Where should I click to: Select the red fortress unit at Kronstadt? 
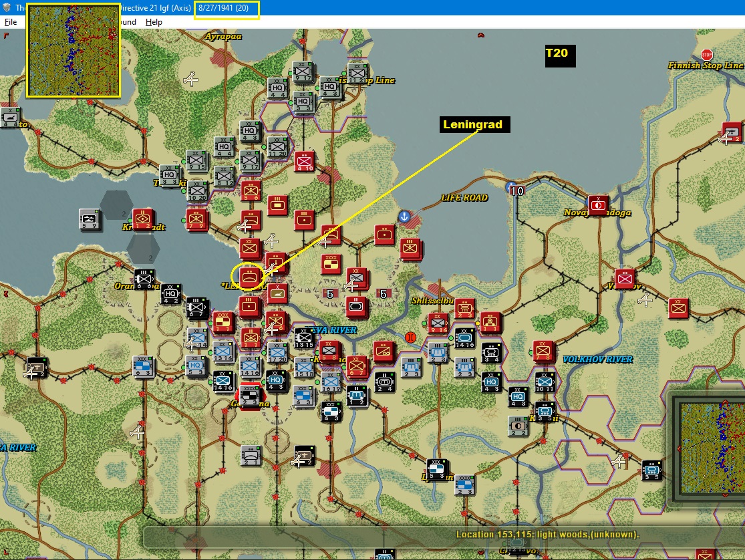142,219
